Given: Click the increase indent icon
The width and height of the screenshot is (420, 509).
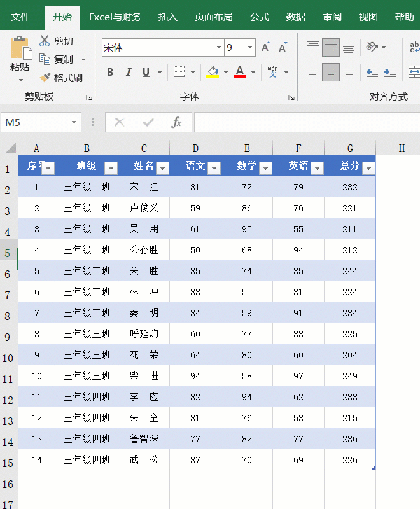Looking at the screenshot, I should (x=390, y=72).
